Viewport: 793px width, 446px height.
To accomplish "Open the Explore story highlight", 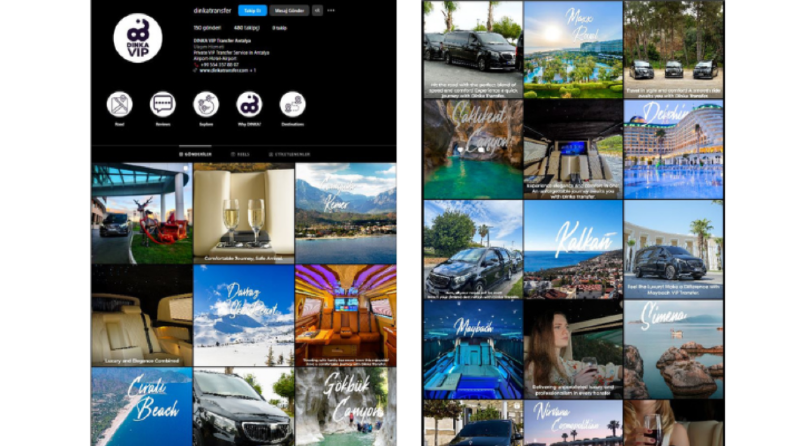I will (x=206, y=104).
